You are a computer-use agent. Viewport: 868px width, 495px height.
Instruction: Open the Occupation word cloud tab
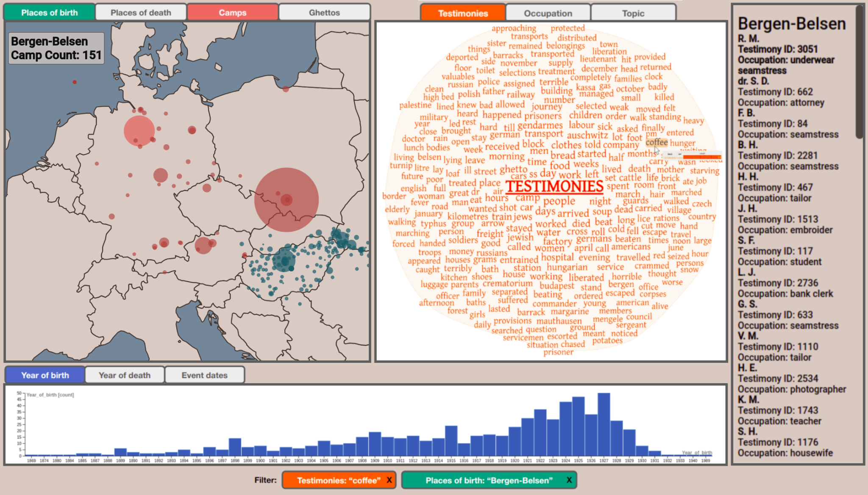(548, 13)
